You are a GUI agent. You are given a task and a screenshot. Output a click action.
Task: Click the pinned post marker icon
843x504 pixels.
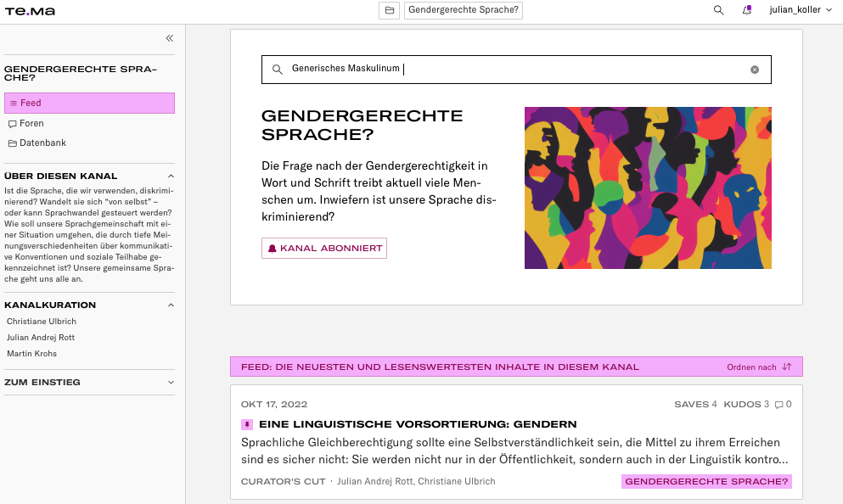(247, 424)
